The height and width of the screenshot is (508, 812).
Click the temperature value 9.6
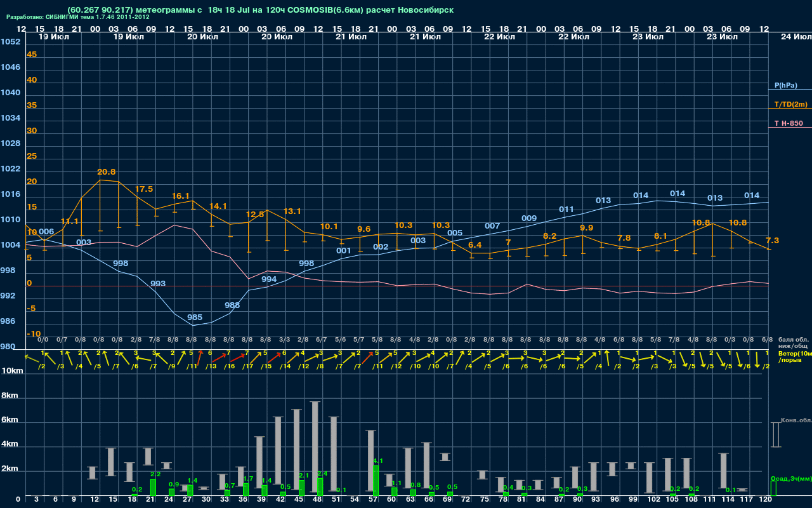pyautogui.click(x=363, y=229)
